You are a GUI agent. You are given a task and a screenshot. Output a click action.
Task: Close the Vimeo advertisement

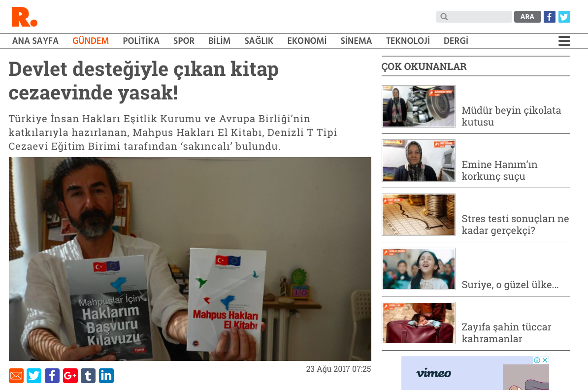545,360
